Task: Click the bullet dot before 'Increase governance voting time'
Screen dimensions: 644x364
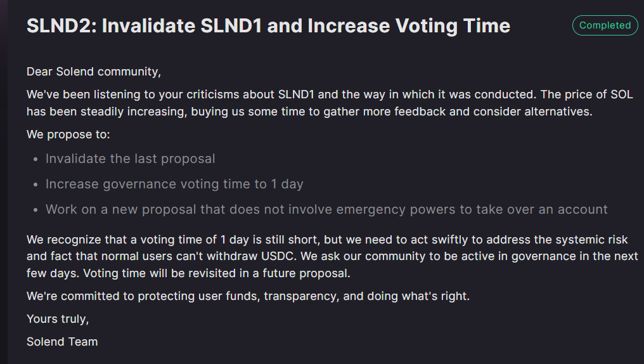Action: pyautogui.click(x=35, y=185)
